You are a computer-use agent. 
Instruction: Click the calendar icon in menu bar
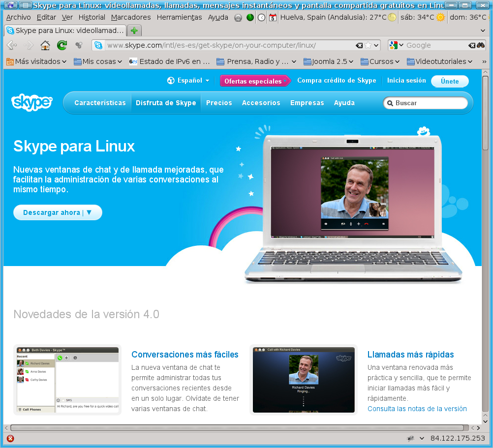[273, 18]
